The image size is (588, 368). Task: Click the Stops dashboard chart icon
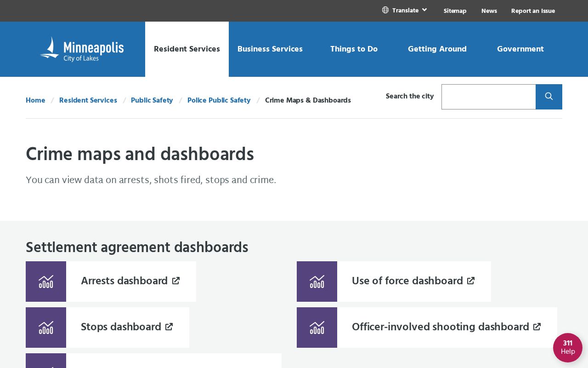coord(46,328)
